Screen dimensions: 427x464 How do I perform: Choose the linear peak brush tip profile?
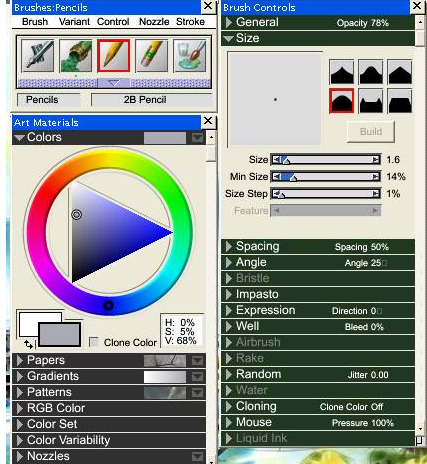click(x=400, y=72)
